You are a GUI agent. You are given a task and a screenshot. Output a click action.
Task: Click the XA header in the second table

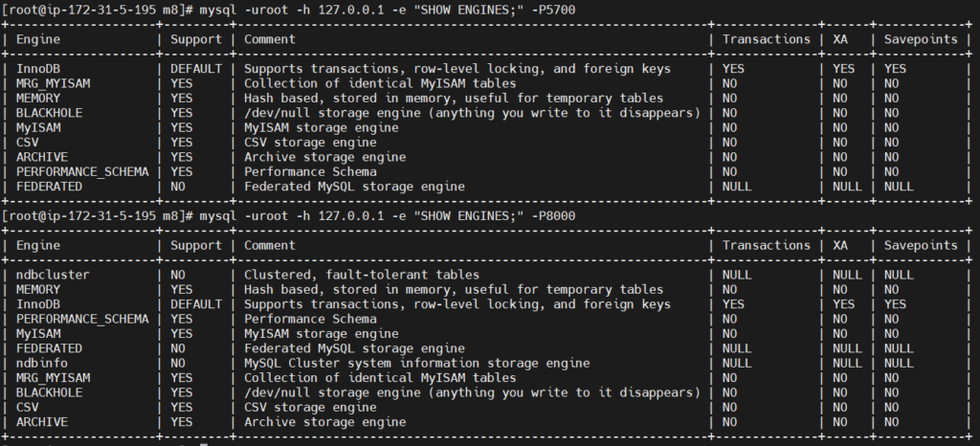[x=840, y=245]
